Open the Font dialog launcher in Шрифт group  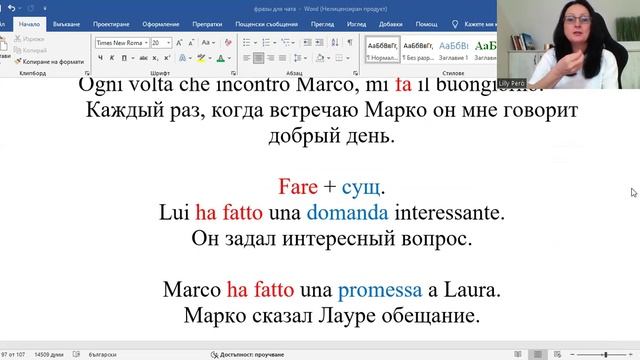click(x=233, y=73)
